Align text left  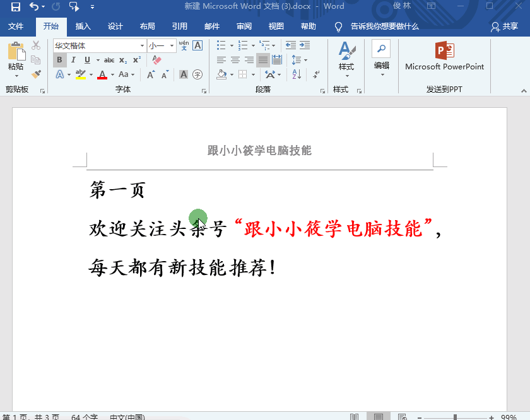[x=221, y=60]
